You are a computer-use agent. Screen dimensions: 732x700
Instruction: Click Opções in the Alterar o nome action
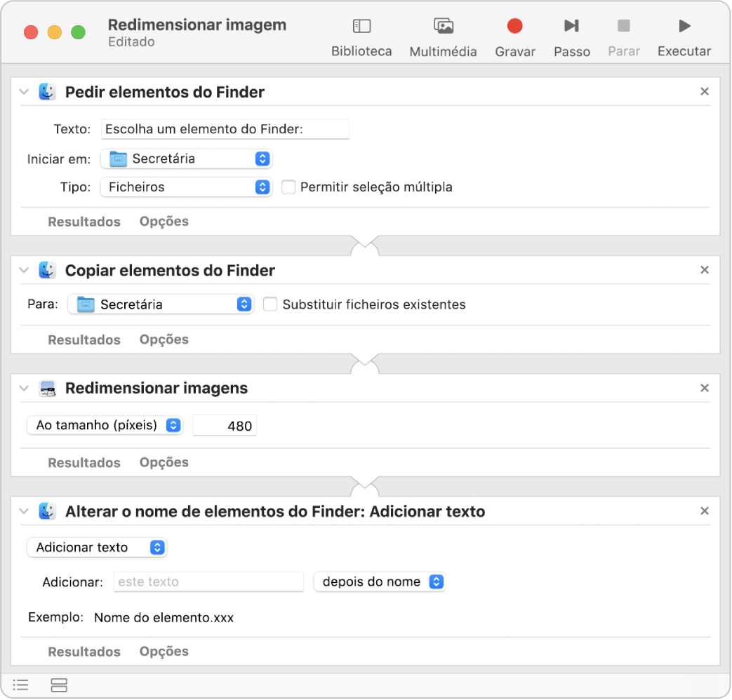coord(164,651)
